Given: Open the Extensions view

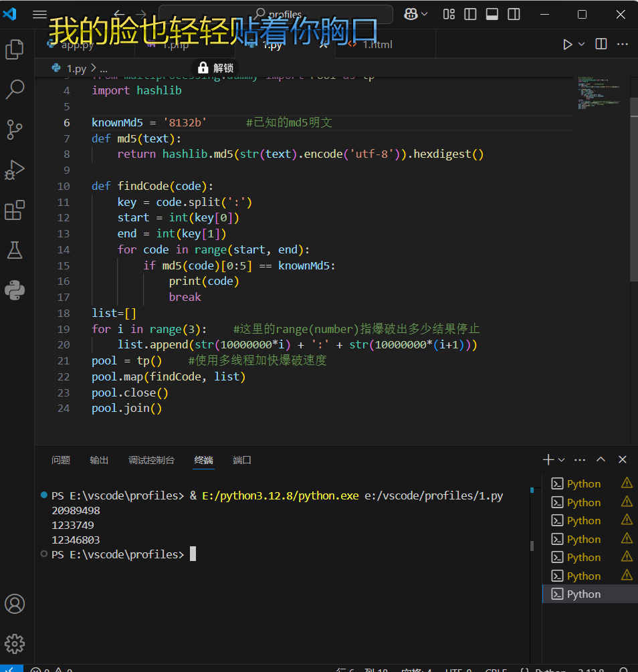Looking at the screenshot, I should [x=15, y=210].
